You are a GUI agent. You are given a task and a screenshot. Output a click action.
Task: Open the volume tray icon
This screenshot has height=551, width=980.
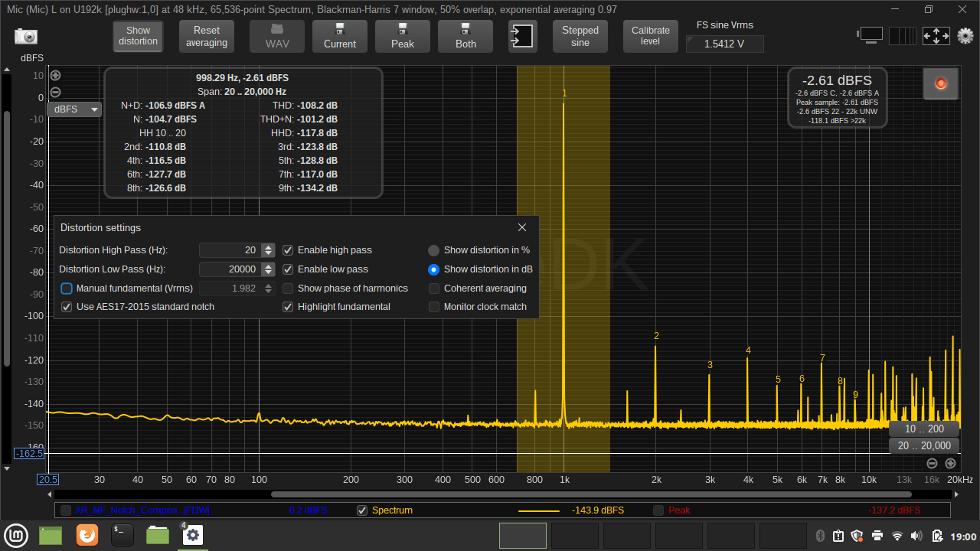pos(917,536)
